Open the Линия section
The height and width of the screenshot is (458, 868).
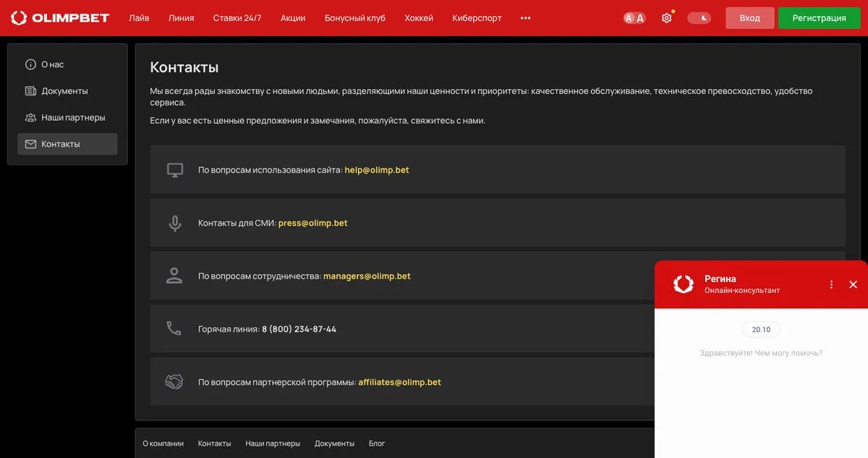[181, 18]
